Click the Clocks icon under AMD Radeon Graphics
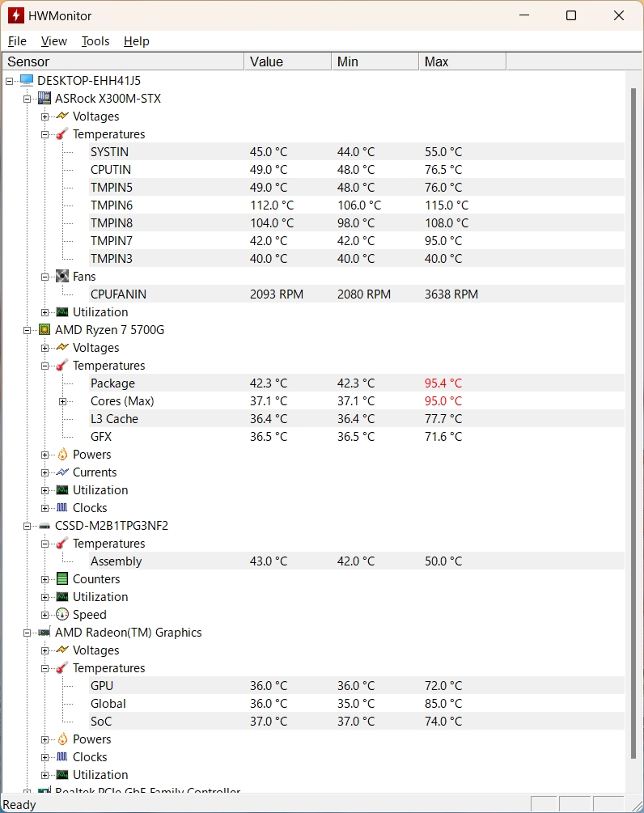This screenshot has height=813, width=644. click(x=62, y=756)
